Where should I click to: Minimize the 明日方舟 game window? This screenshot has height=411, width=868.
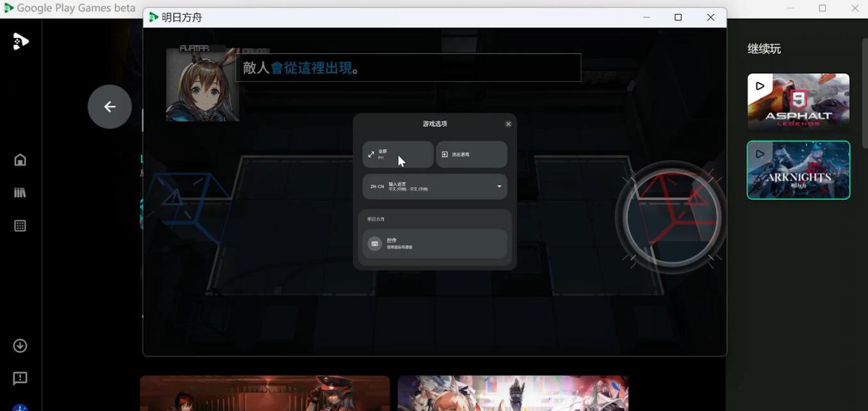pyautogui.click(x=646, y=17)
